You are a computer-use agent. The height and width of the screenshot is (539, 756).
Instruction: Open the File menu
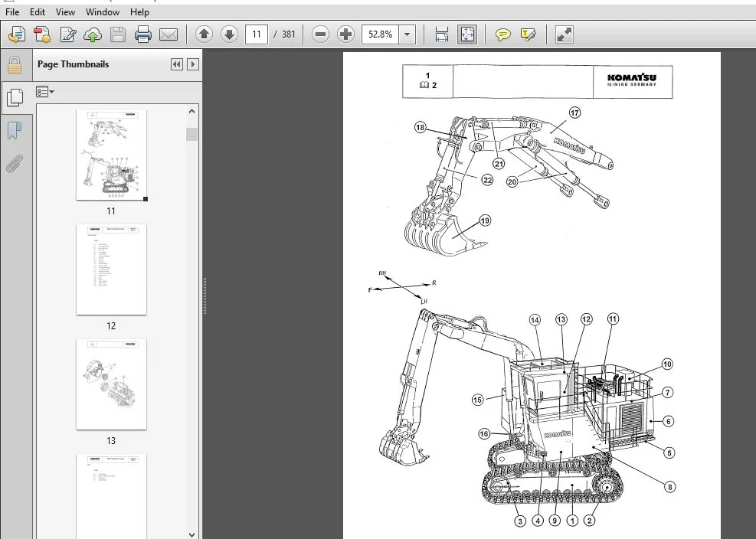[12, 12]
